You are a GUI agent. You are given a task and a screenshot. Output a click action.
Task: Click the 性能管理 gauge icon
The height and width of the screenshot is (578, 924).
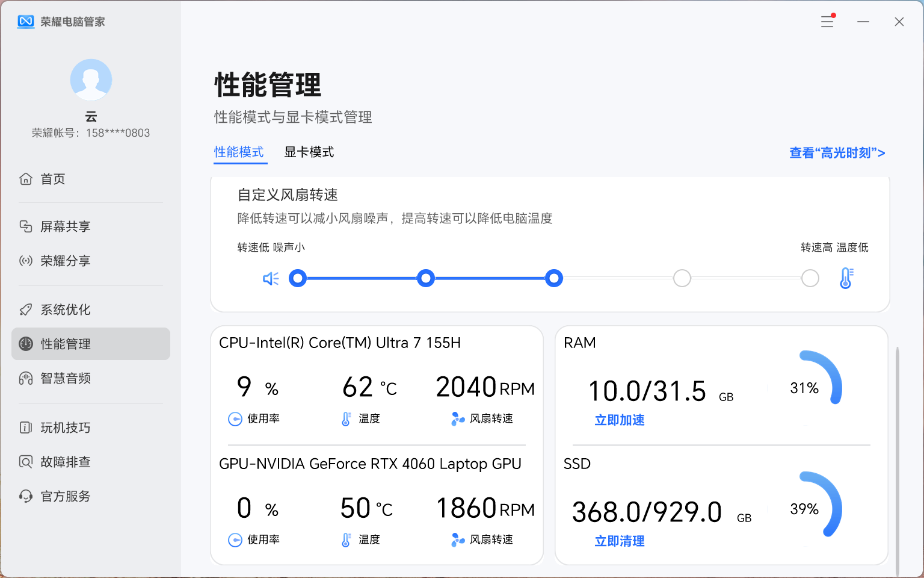(26, 344)
